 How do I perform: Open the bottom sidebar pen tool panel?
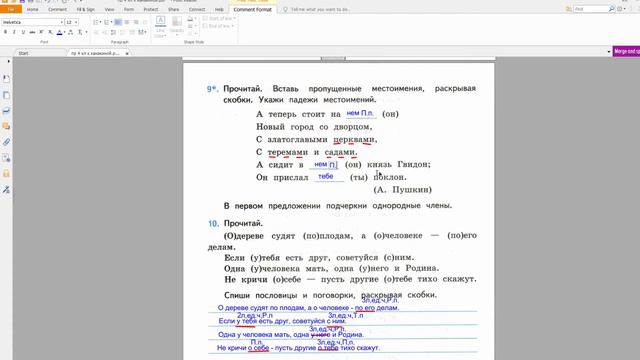coord(6,190)
